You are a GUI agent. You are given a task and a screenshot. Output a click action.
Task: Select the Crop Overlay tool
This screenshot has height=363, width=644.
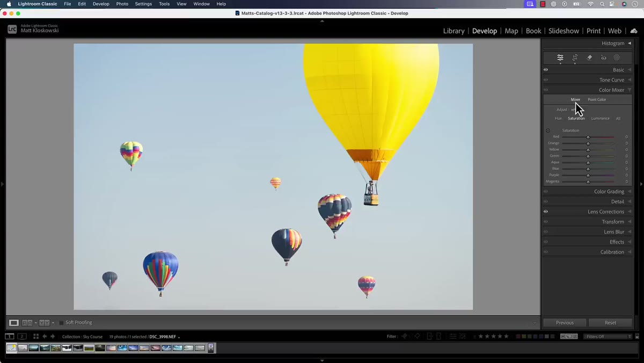point(575,57)
